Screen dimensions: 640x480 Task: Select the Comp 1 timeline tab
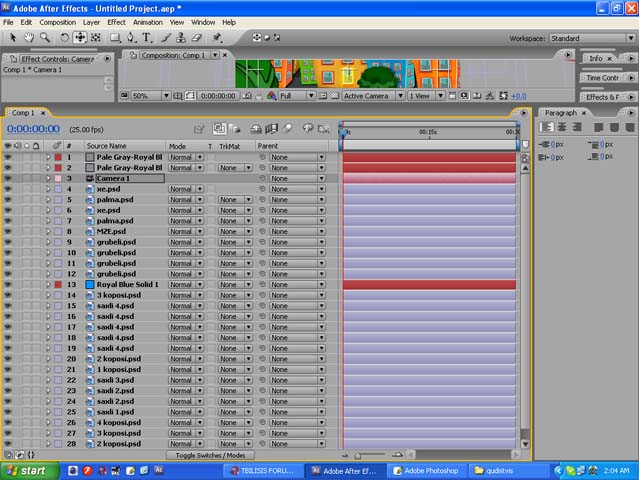(x=23, y=113)
